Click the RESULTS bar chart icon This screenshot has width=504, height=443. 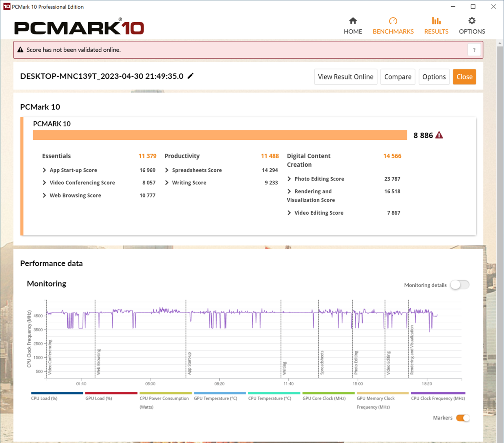point(436,21)
